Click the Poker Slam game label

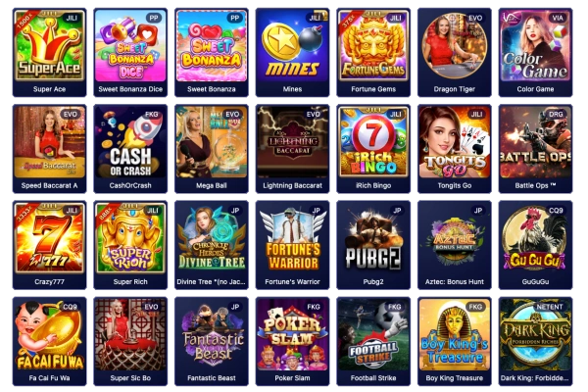click(292, 378)
